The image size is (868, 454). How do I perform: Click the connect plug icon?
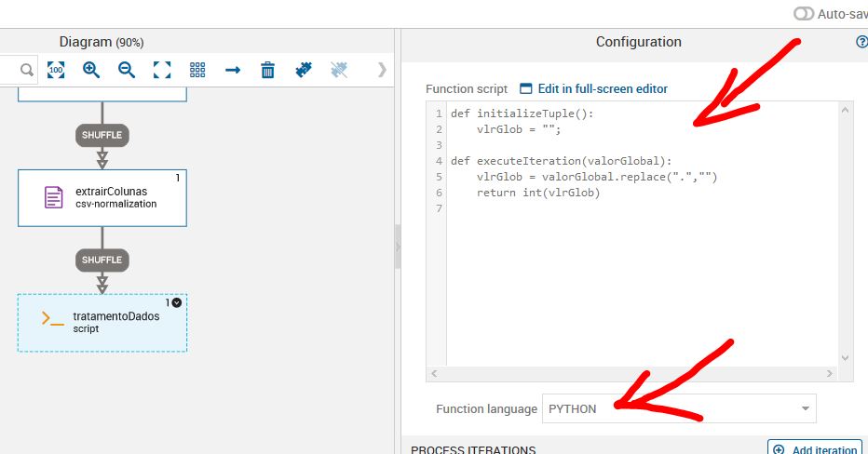pos(304,70)
